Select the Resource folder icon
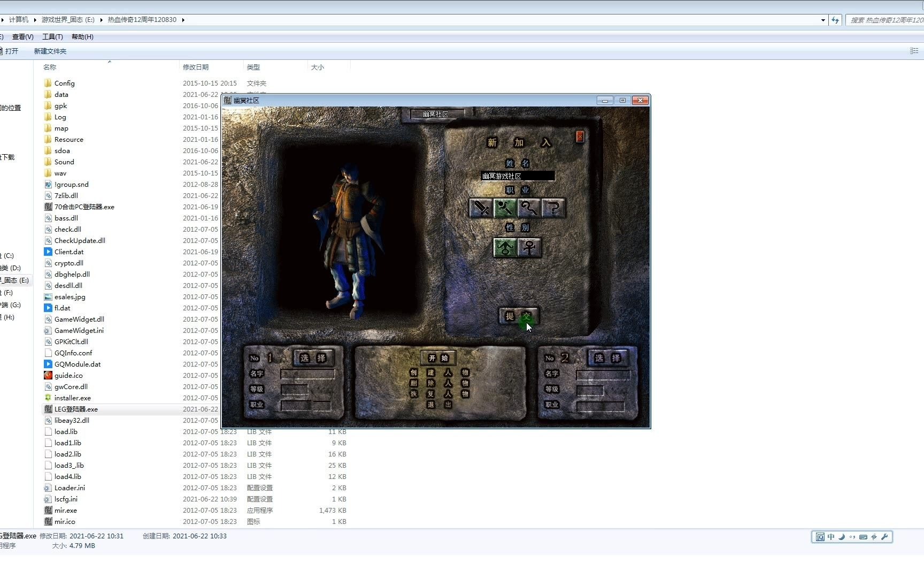The width and height of the screenshot is (924, 578). point(48,139)
